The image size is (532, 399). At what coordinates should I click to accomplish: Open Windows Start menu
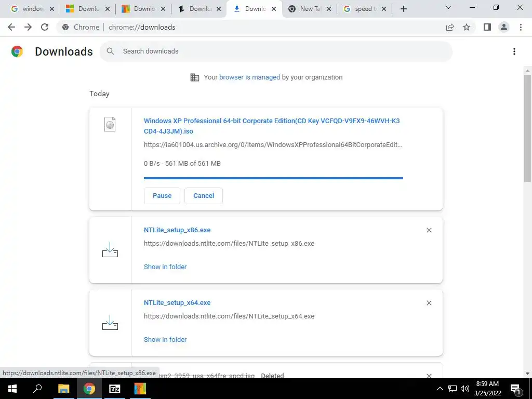[x=12, y=389]
